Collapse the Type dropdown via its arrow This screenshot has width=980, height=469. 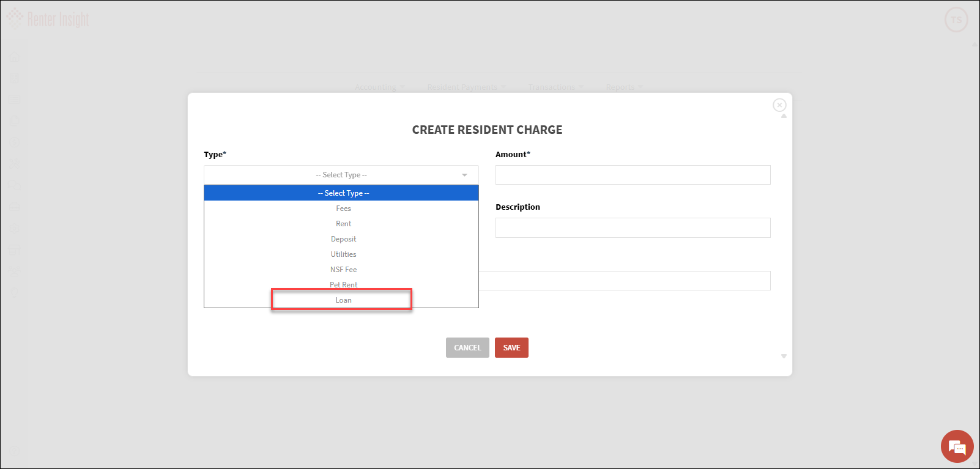click(464, 175)
